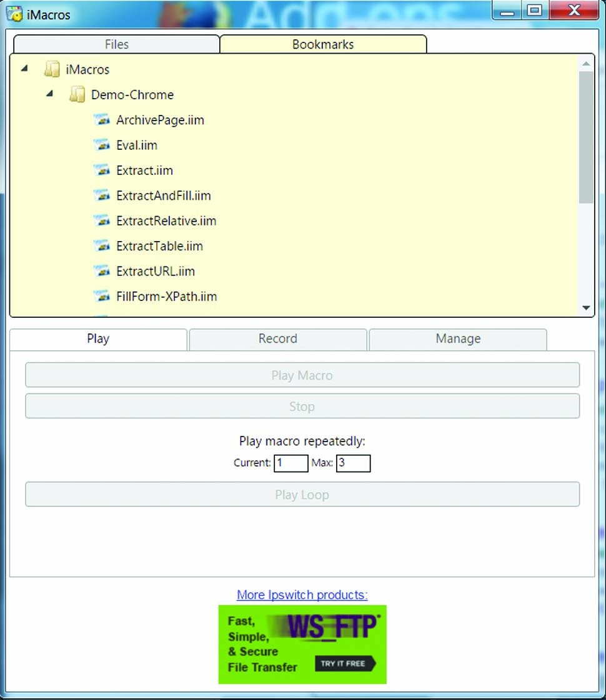Open the Manage tab
The image size is (606, 700).
pyautogui.click(x=458, y=339)
